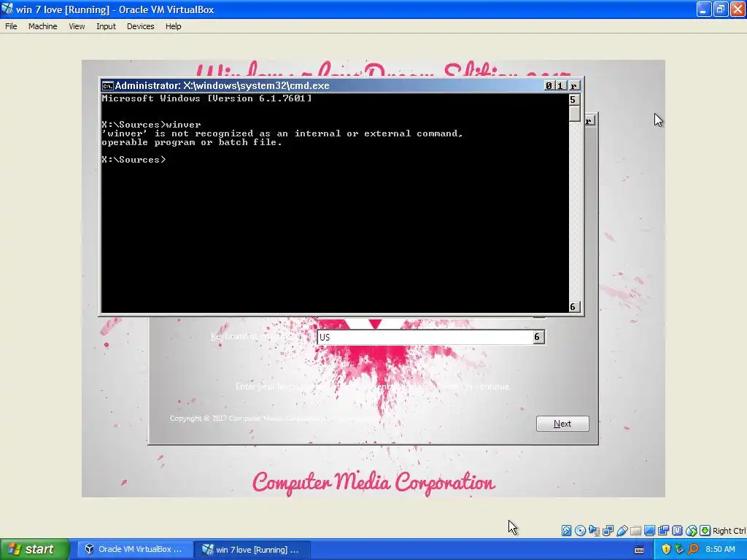The image size is (747, 560).
Task: Click the 'win 7 love [Running]' taskbar item
Action: 252,550
